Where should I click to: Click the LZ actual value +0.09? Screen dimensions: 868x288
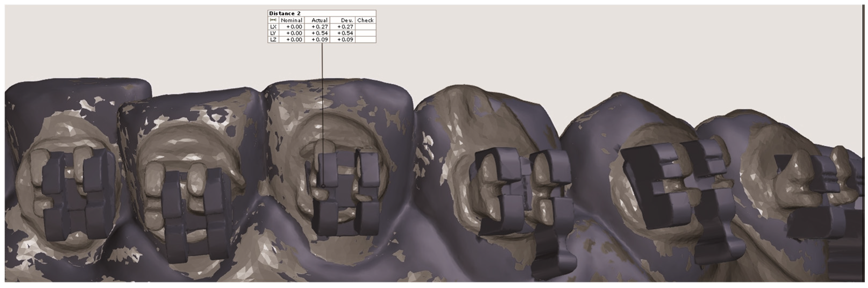point(320,39)
